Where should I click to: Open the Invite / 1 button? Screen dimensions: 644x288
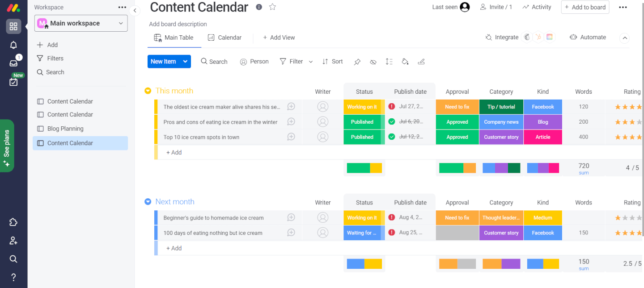click(x=496, y=7)
